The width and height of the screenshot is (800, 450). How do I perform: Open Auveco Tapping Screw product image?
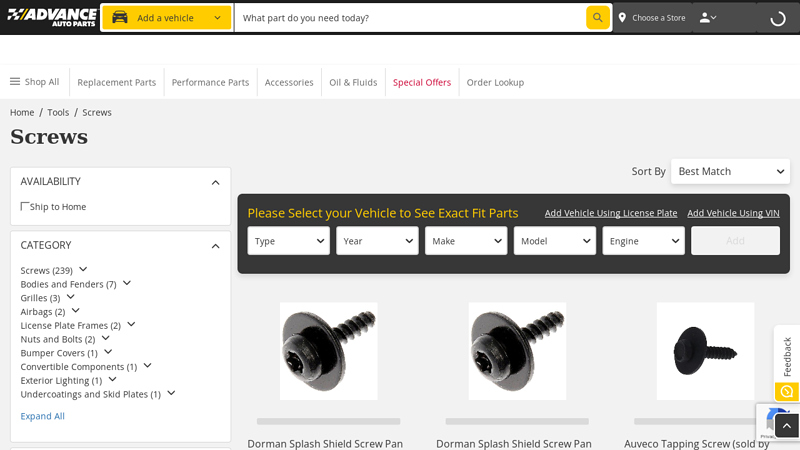[706, 351]
